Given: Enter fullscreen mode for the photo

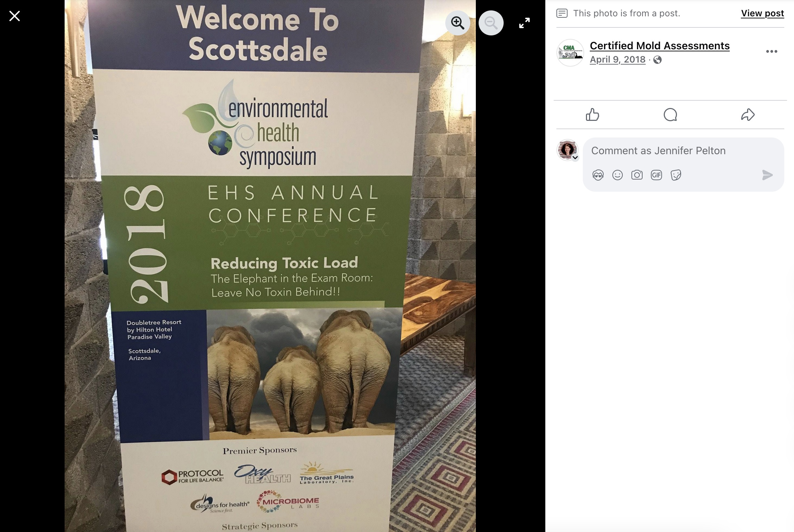Looking at the screenshot, I should pyautogui.click(x=524, y=23).
